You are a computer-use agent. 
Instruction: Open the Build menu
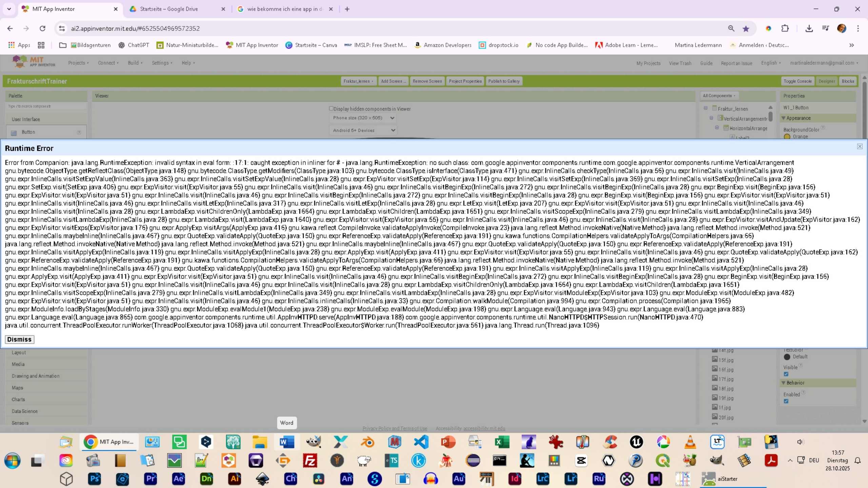tap(135, 63)
